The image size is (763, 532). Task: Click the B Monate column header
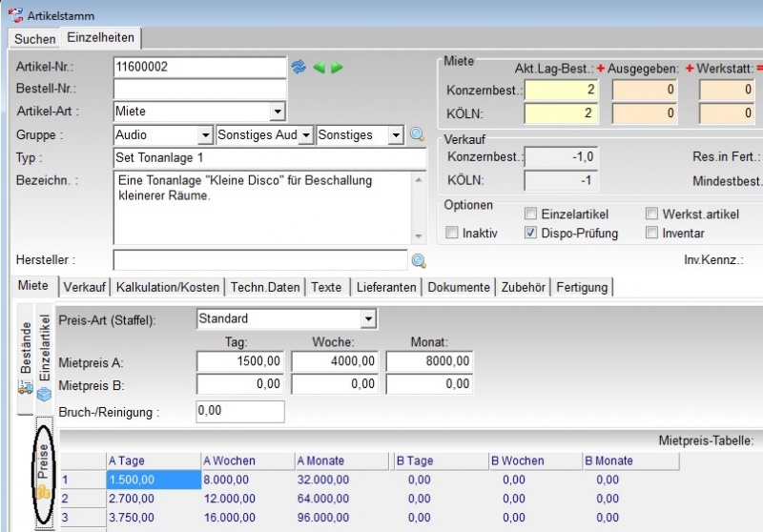coord(630,461)
